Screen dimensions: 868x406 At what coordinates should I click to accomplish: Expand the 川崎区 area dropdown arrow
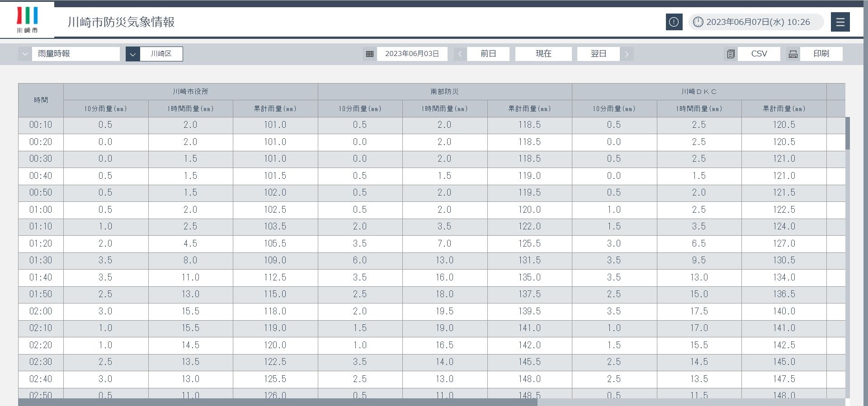coord(132,54)
